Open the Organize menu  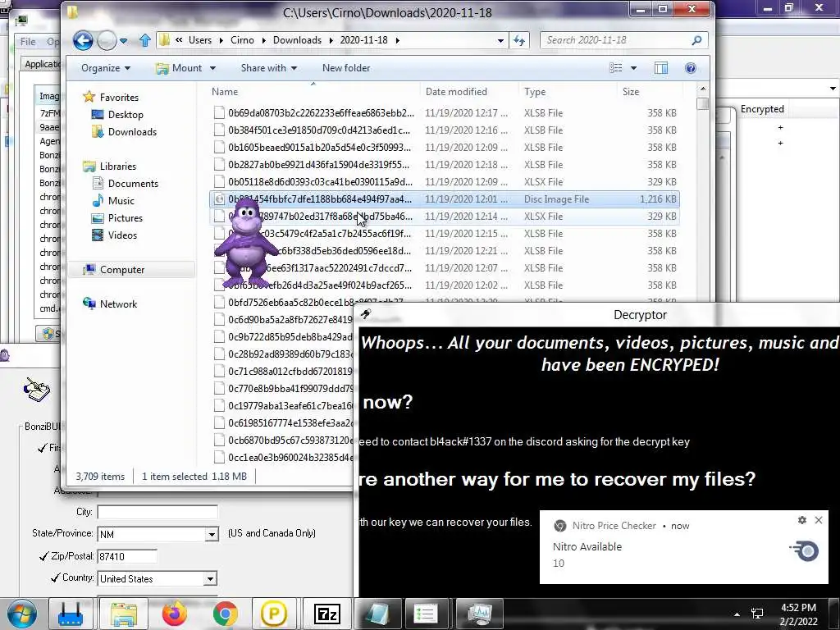click(106, 68)
